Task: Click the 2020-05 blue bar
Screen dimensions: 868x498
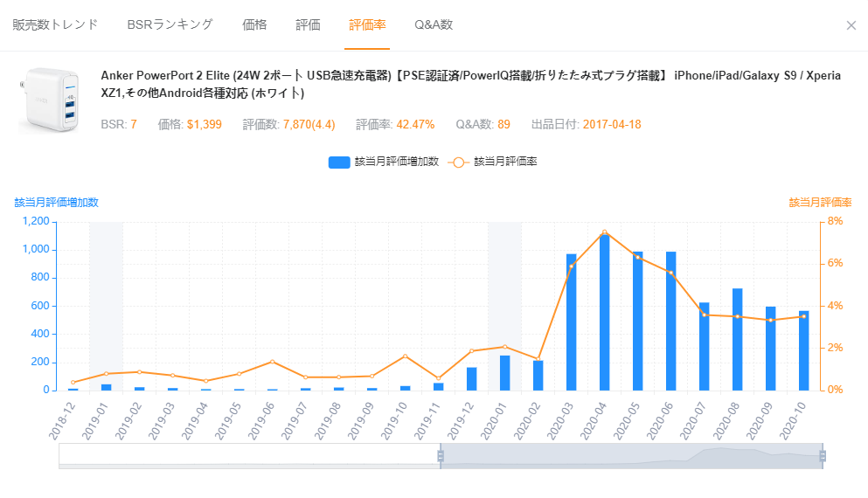Action: tap(638, 322)
